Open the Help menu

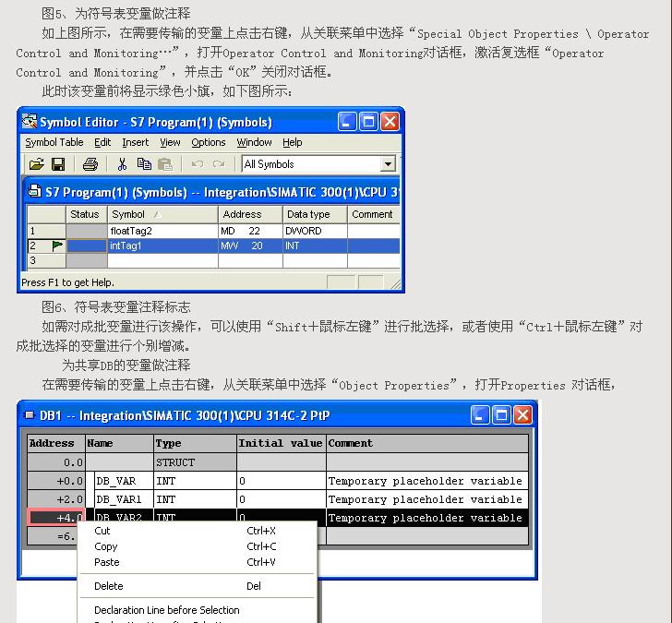coord(293,142)
